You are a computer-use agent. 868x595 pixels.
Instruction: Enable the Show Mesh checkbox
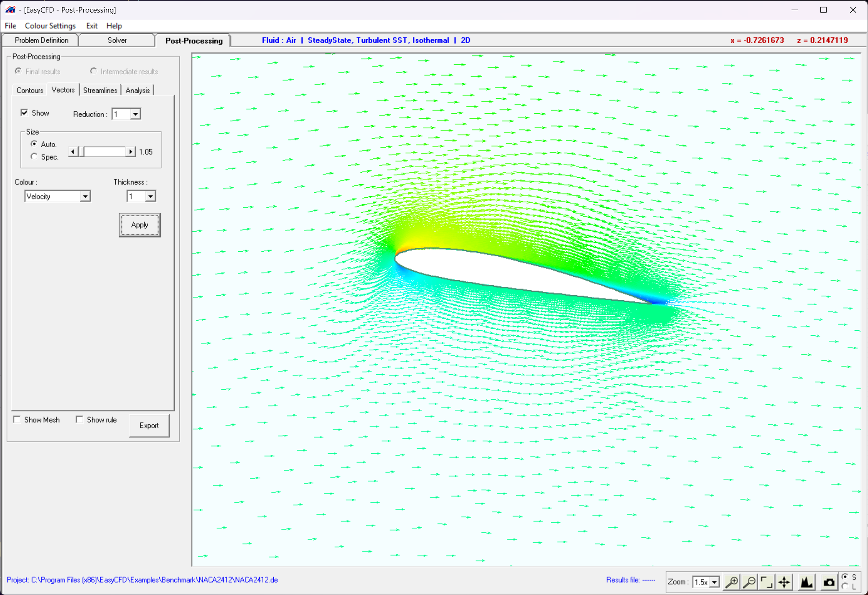pos(17,419)
